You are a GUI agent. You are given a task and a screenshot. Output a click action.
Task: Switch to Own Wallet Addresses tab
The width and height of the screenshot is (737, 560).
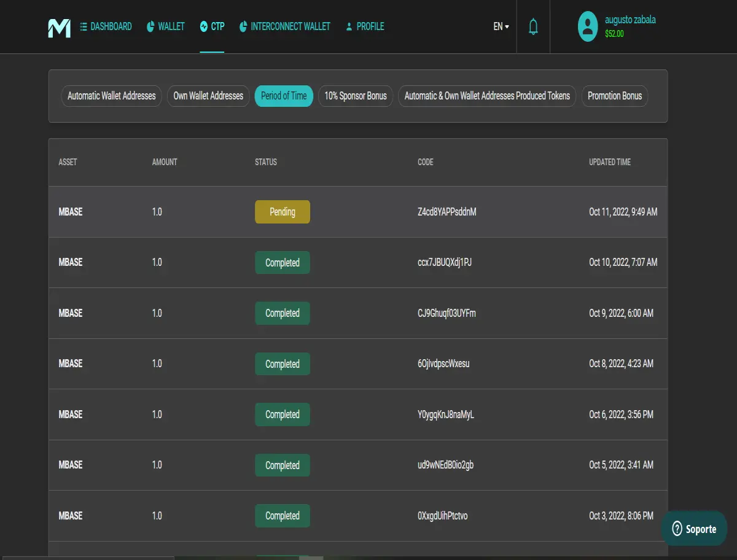point(208,96)
